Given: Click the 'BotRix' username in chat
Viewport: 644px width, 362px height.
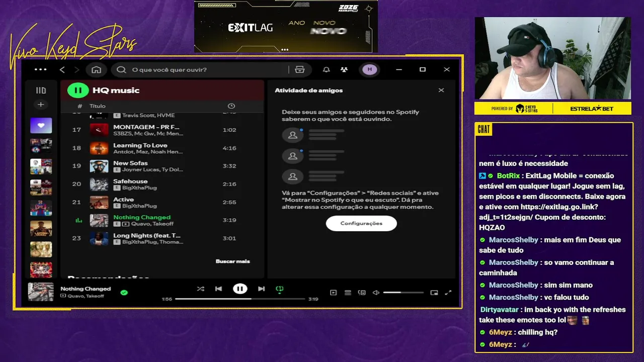Looking at the screenshot, I should [x=509, y=176].
